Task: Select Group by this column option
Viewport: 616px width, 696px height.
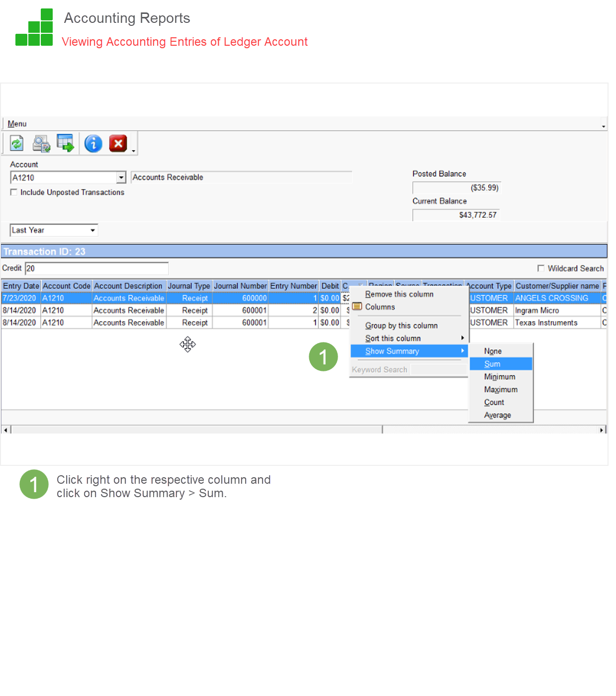Action: (401, 326)
